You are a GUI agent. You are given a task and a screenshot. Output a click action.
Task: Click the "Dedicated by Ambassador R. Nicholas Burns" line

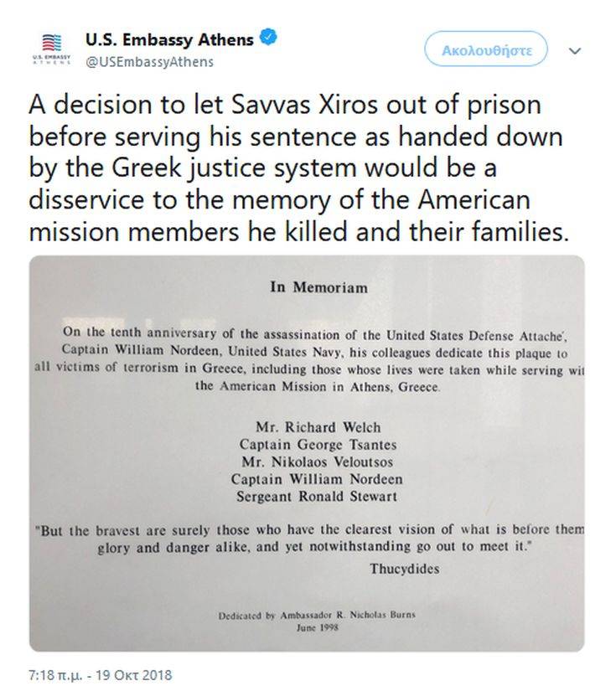coord(317,615)
